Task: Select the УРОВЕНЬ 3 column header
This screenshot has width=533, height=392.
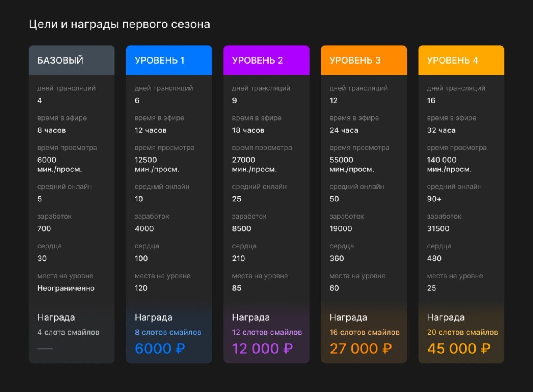Action: (x=352, y=59)
